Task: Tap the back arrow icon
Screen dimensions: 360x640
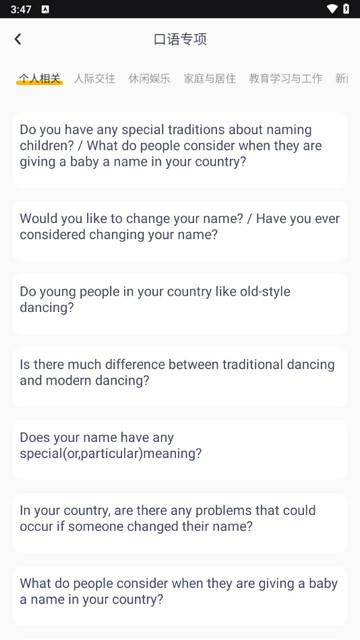Action: pos(18,39)
